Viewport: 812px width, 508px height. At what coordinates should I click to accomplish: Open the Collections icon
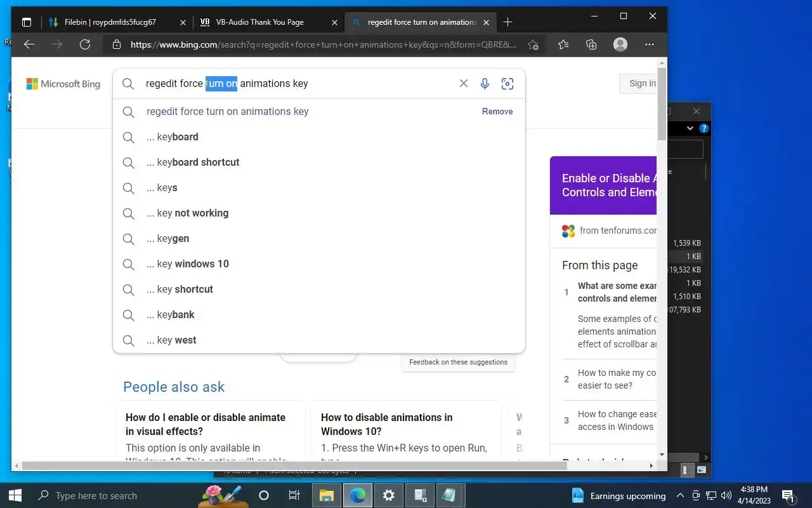click(x=591, y=44)
